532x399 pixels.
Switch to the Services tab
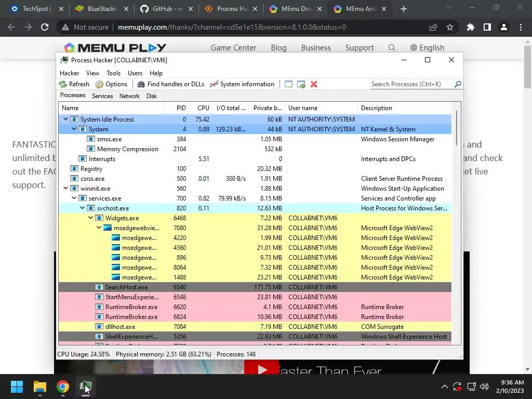102,96
